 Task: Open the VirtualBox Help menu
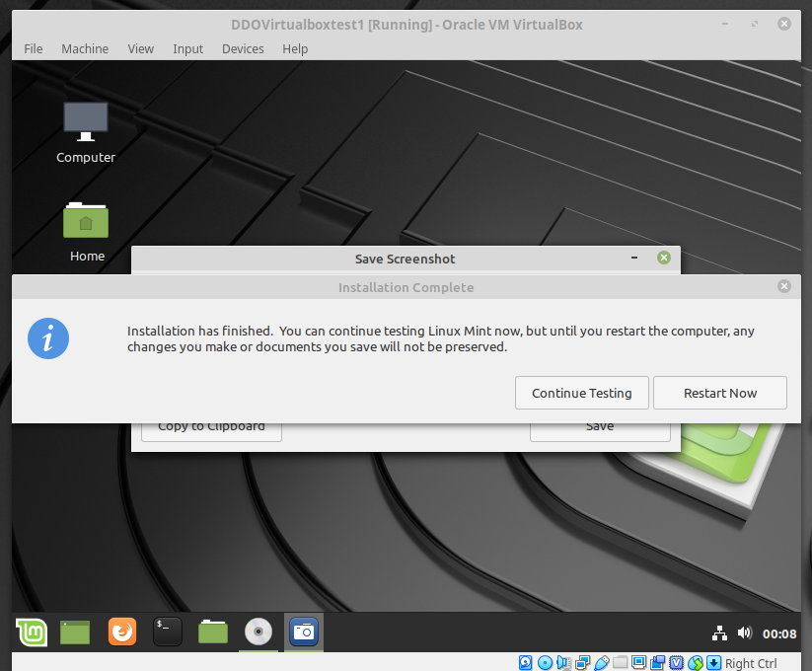(x=295, y=48)
